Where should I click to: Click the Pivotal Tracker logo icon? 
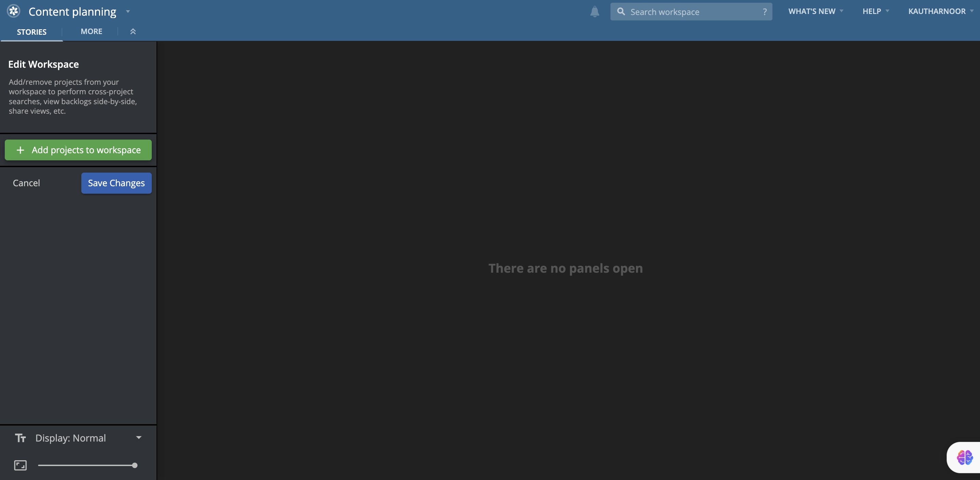[x=13, y=11]
